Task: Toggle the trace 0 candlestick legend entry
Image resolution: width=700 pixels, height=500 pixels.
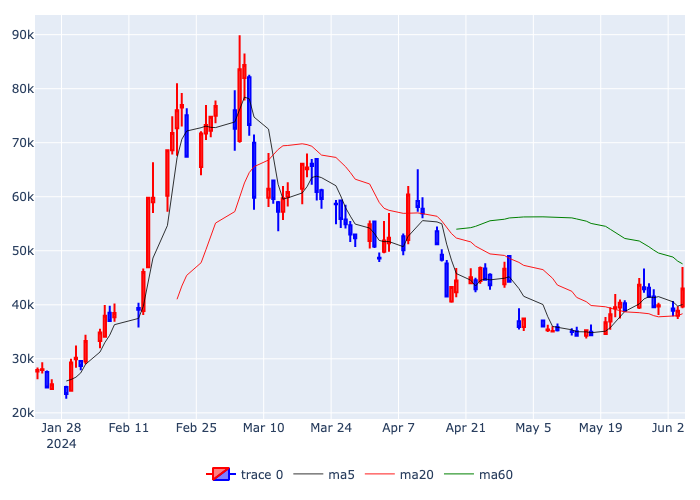Action: pyautogui.click(x=245, y=475)
